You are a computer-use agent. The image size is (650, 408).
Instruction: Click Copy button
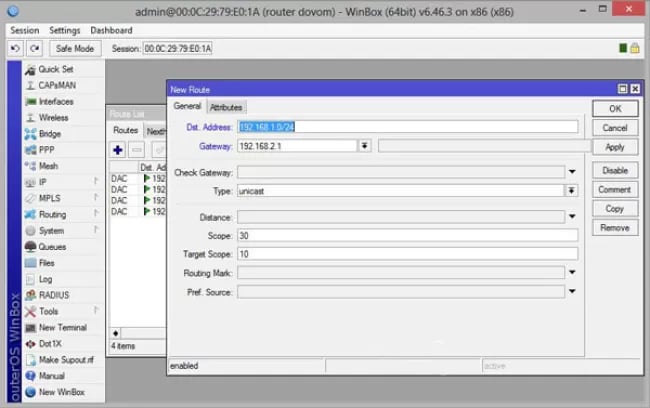click(615, 209)
